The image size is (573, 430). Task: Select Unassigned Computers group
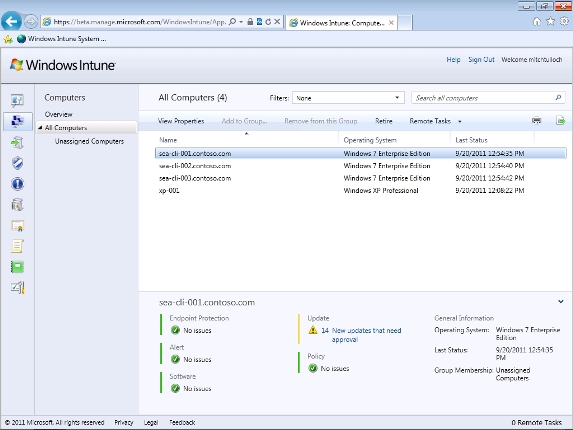[x=90, y=141]
